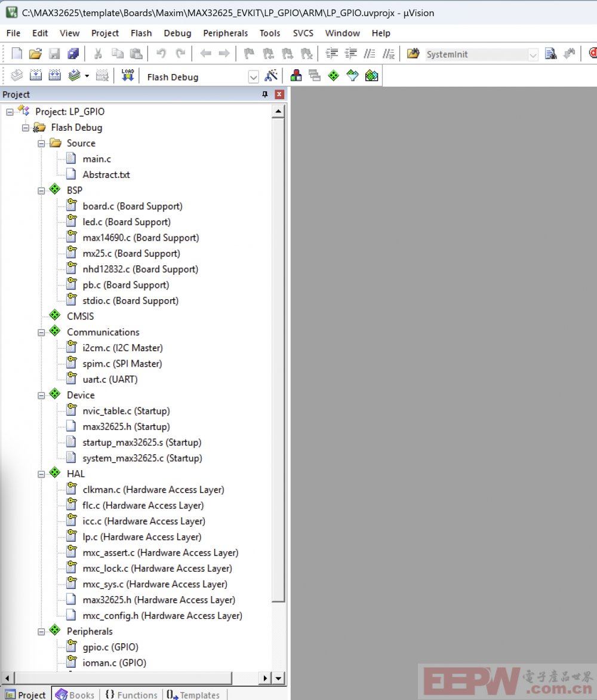Select main.c in Source group
The height and width of the screenshot is (700, 597).
(97, 159)
